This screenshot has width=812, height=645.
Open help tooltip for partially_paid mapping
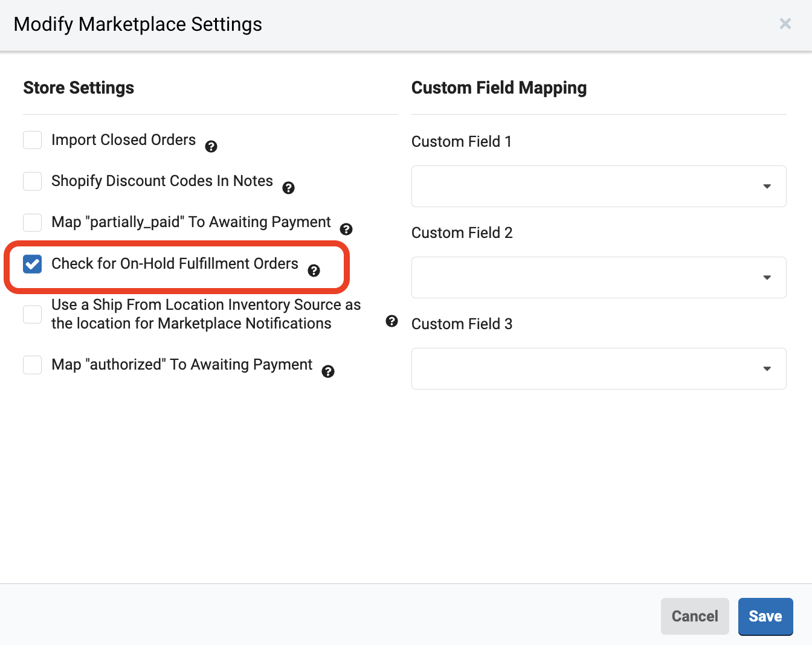tap(346, 229)
